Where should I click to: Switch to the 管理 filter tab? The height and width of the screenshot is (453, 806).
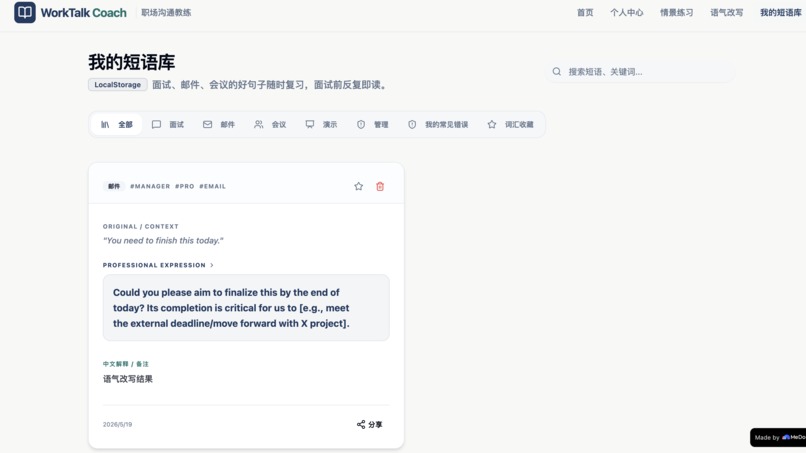coord(373,124)
